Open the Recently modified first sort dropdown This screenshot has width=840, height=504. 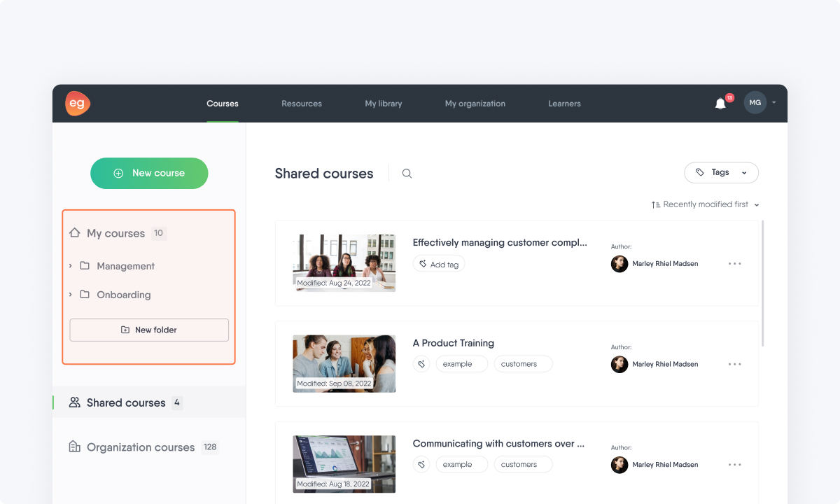coord(705,204)
